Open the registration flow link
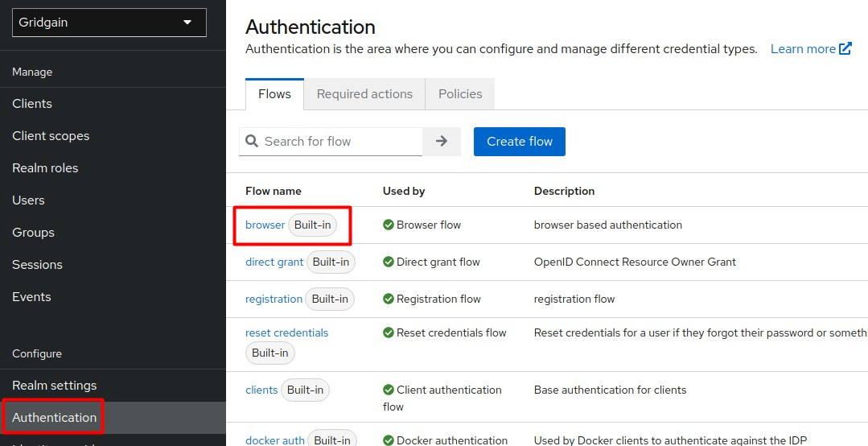The width and height of the screenshot is (868, 446). click(274, 299)
